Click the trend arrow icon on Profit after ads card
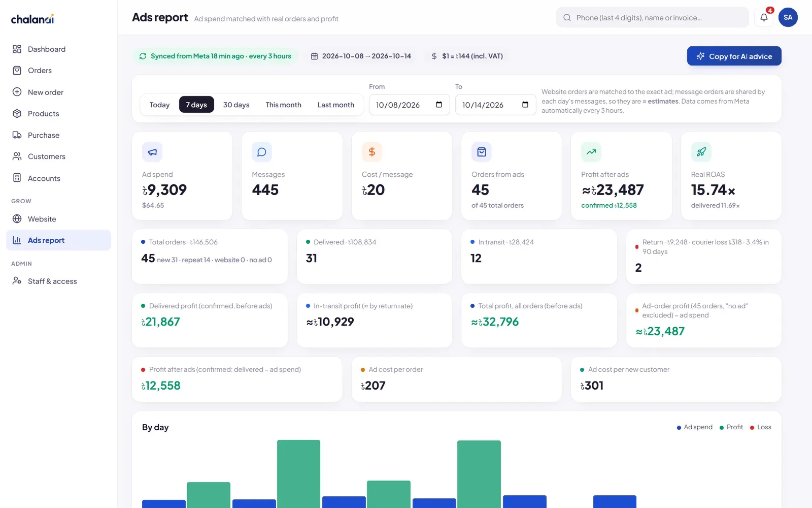 coord(591,152)
